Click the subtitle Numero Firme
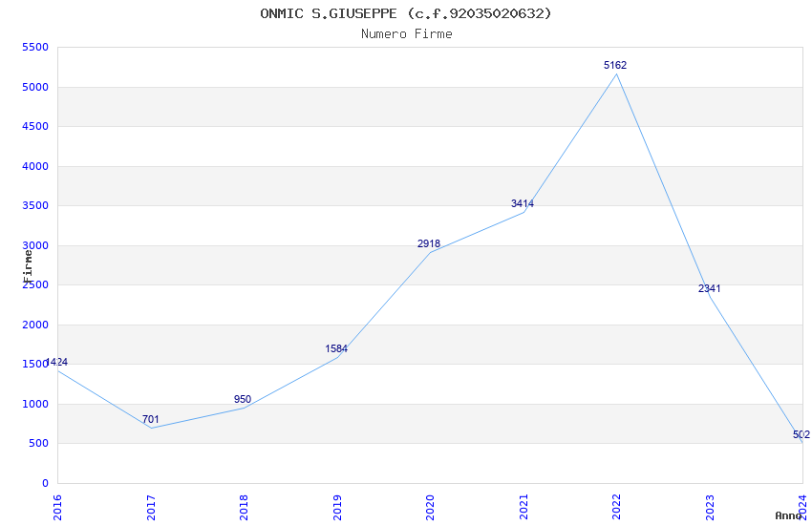812x525 pixels. 407,34
